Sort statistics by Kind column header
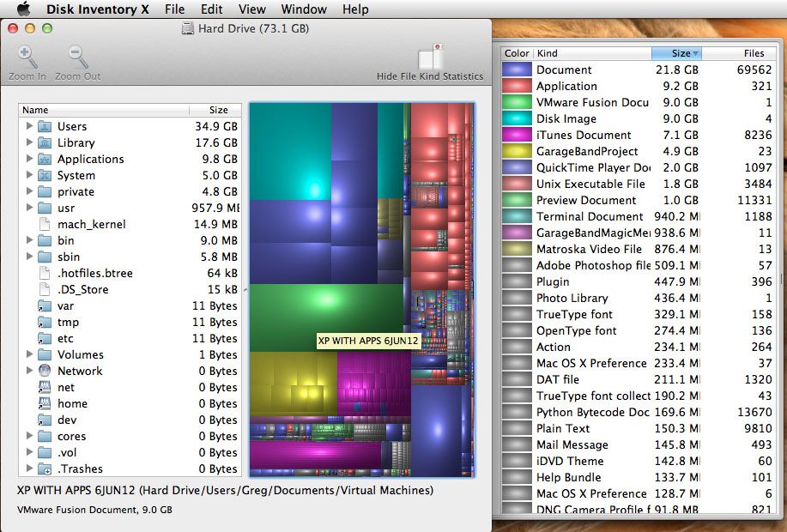787x532 pixels. point(593,53)
